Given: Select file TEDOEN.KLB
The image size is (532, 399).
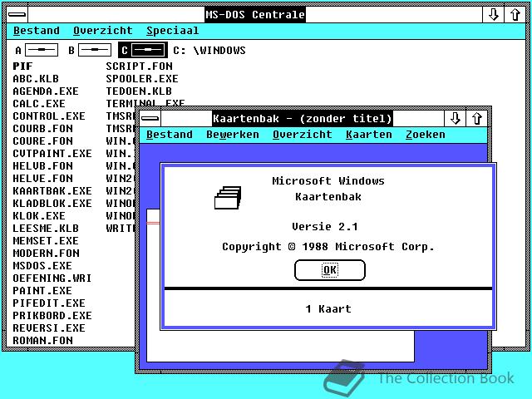Looking at the screenshot, I should tap(139, 91).
